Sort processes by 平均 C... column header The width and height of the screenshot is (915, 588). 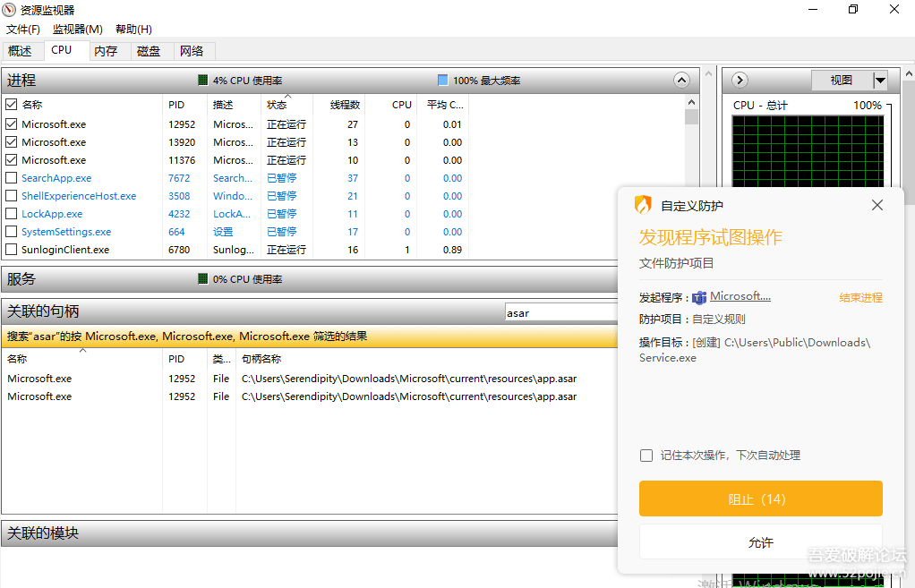click(443, 105)
